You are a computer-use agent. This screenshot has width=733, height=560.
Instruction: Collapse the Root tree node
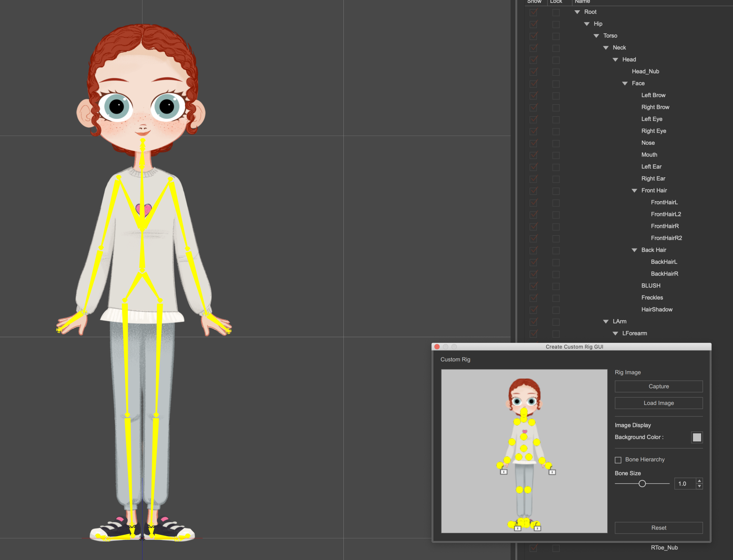point(577,12)
